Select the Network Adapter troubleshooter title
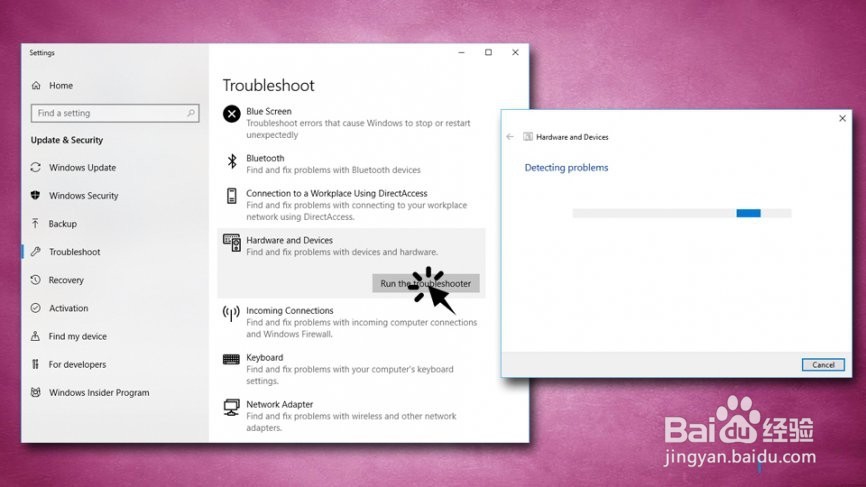This screenshot has height=487, width=866. point(279,404)
